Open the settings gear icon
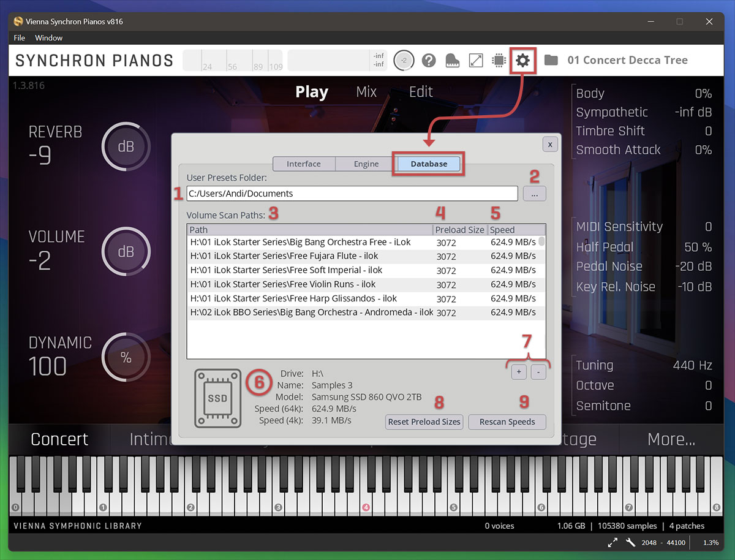Screen dimensions: 735x560 [x=522, y=60]
